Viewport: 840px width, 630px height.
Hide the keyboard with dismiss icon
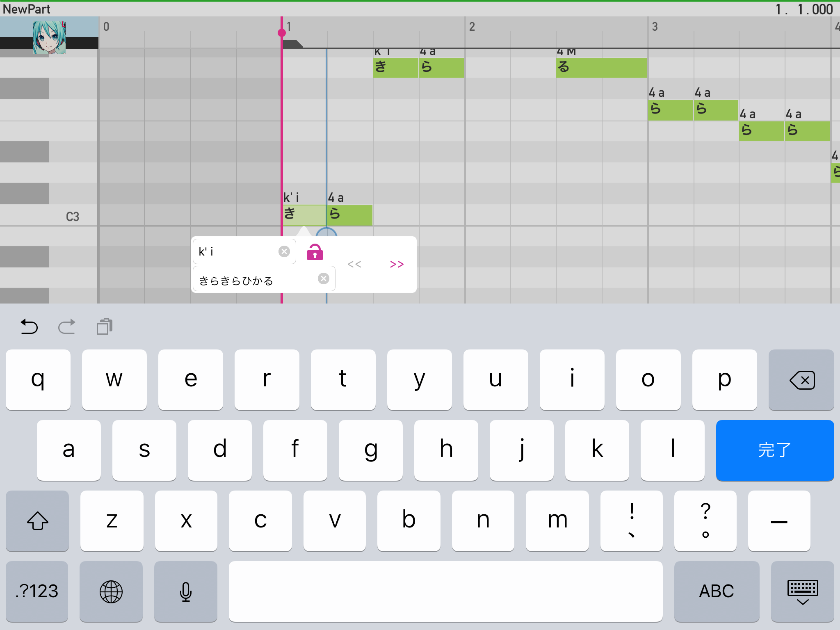point(803,591)
